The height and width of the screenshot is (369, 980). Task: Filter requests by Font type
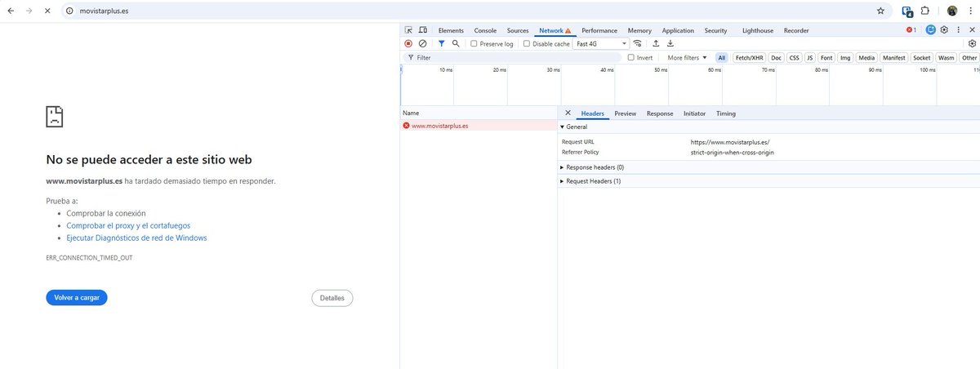tap(826, 58)
